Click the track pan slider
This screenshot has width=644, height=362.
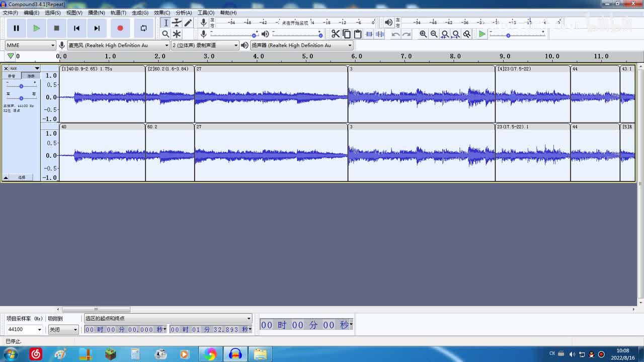pyautogui.click(x=21, y=98)
